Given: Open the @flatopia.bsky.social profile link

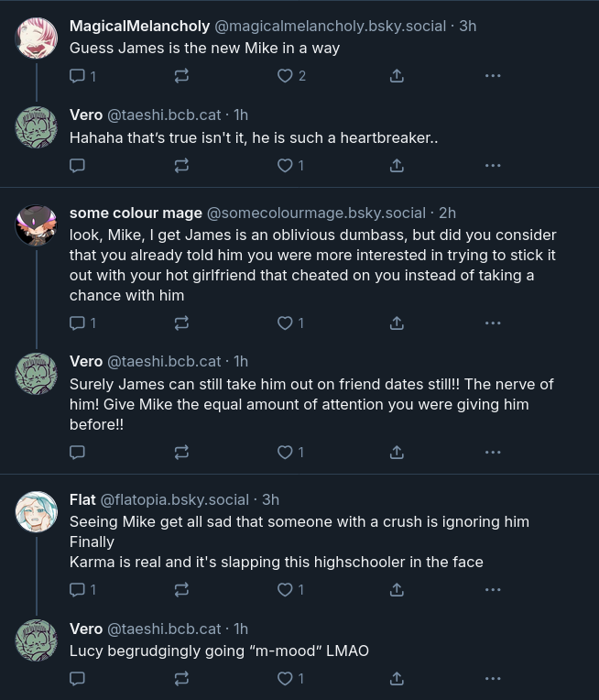Looking at the screenshot, I should [x=174, y=499].
